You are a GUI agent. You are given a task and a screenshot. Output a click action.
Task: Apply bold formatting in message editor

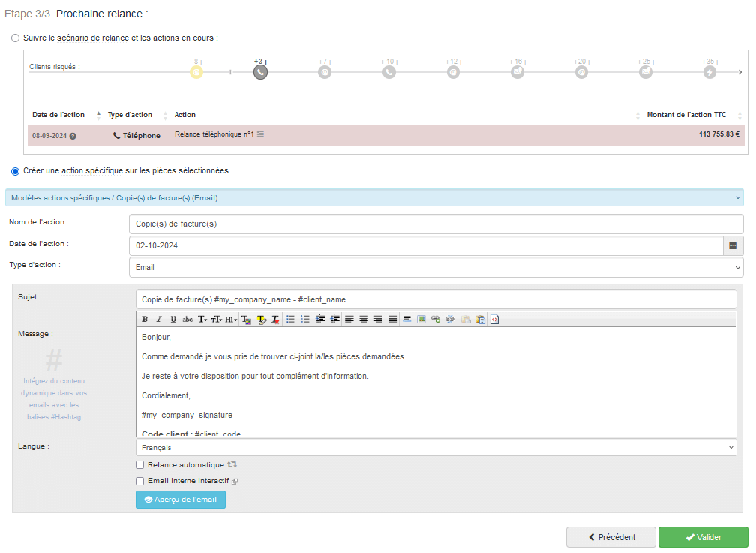(x=145, y=320)
